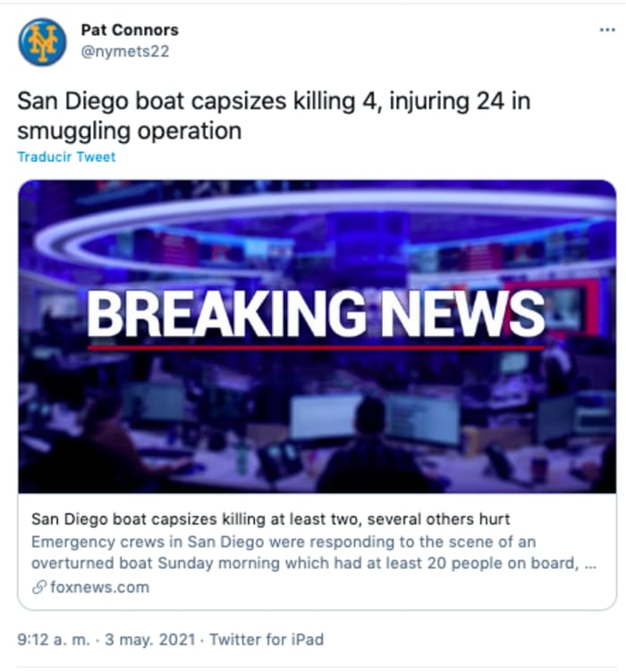Screen dimensions: 626x672
Task: Click the card headline about boat capsizes killing two
Action: click(x=271, y=519)
